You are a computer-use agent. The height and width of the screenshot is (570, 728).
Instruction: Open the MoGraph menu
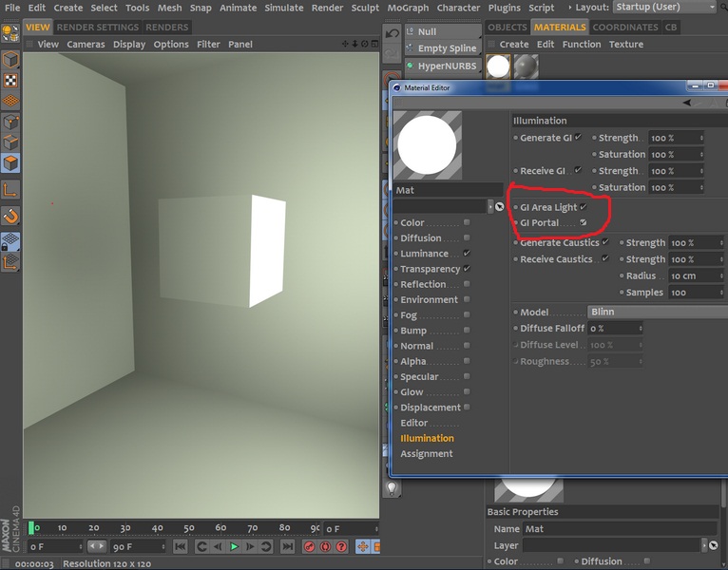click(408, 8)
